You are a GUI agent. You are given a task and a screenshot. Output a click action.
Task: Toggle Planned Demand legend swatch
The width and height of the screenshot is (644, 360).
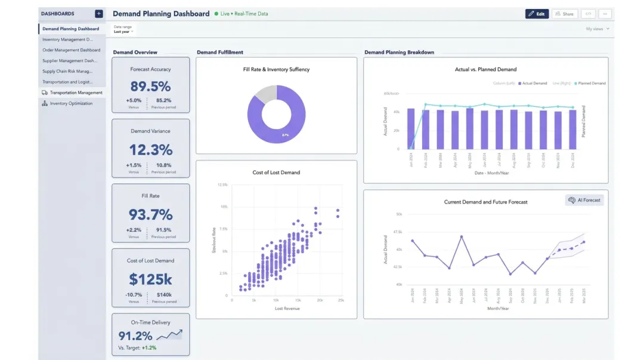[x=575, y=83]
